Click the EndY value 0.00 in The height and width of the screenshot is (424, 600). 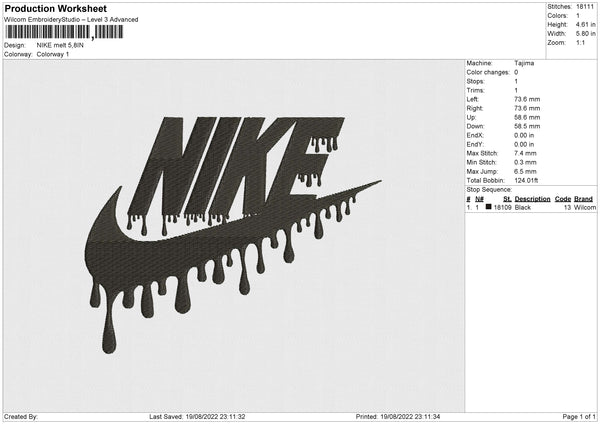[x=524, y=144]
